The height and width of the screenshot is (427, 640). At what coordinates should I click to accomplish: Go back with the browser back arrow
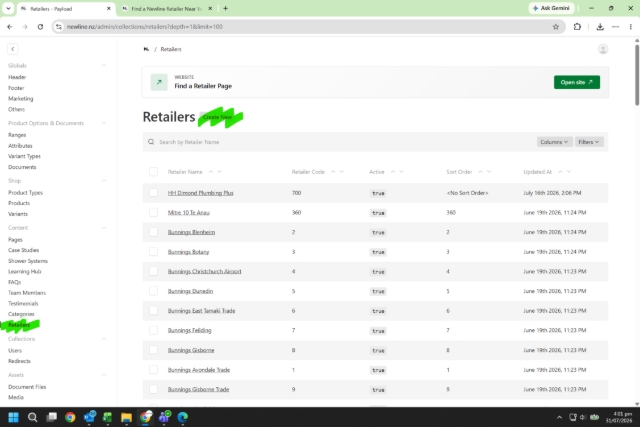click(x=10, y=27)
